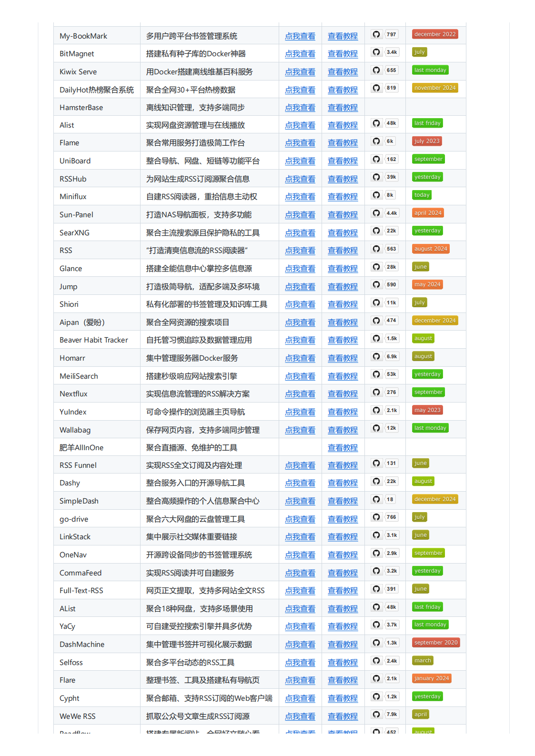
Task: Select the text 抓取公众号文章生成RSS订阅源
Action: point(198,716)
